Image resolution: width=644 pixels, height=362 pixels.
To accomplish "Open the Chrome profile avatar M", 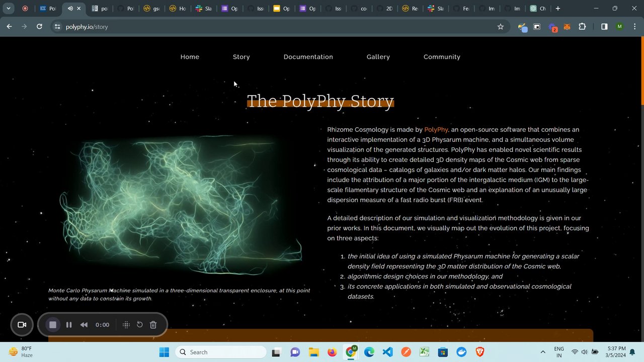I will pos(619,27).
